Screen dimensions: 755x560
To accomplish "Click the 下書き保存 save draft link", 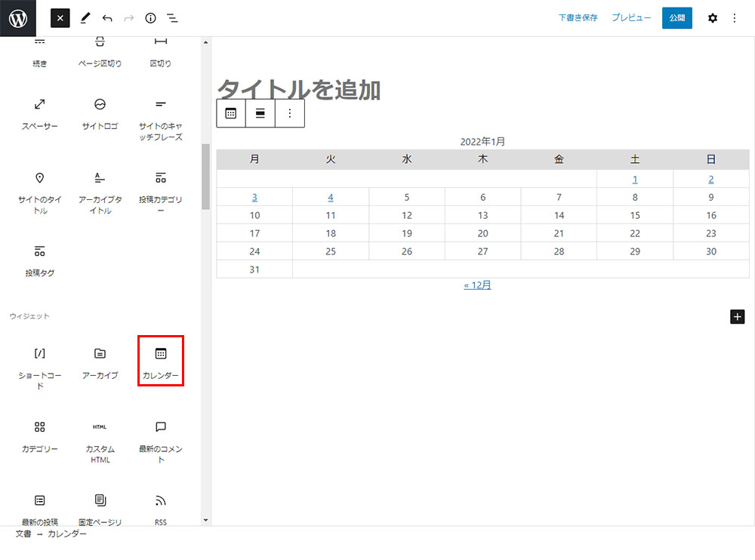I will tap(578, 18).
